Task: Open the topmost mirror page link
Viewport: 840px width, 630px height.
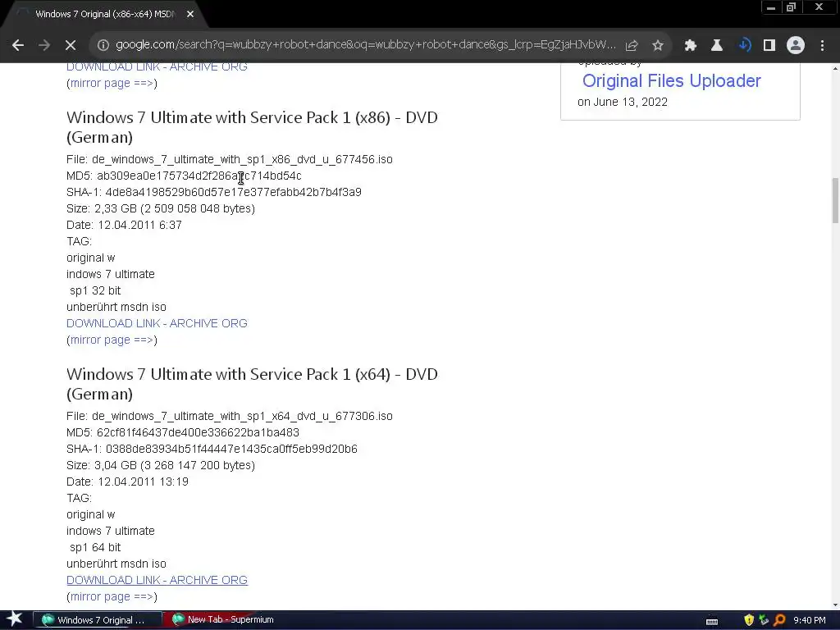Action: [x=112, y=84]
